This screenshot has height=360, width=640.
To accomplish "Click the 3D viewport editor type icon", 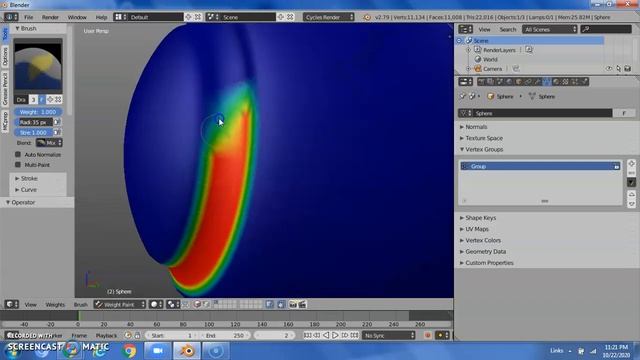I will 11,304.
